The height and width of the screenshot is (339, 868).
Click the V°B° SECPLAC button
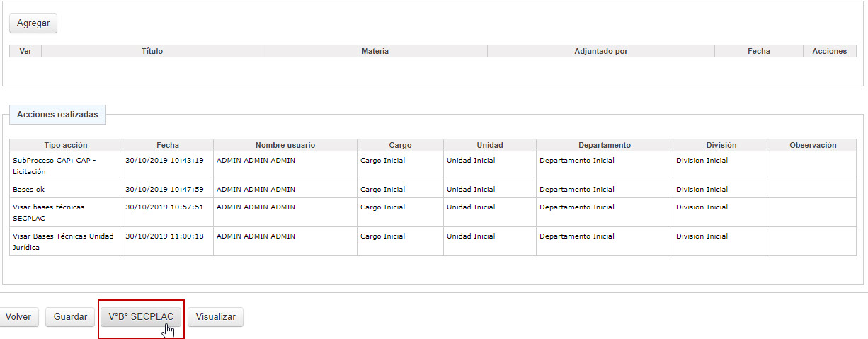(x=141, y=317)
